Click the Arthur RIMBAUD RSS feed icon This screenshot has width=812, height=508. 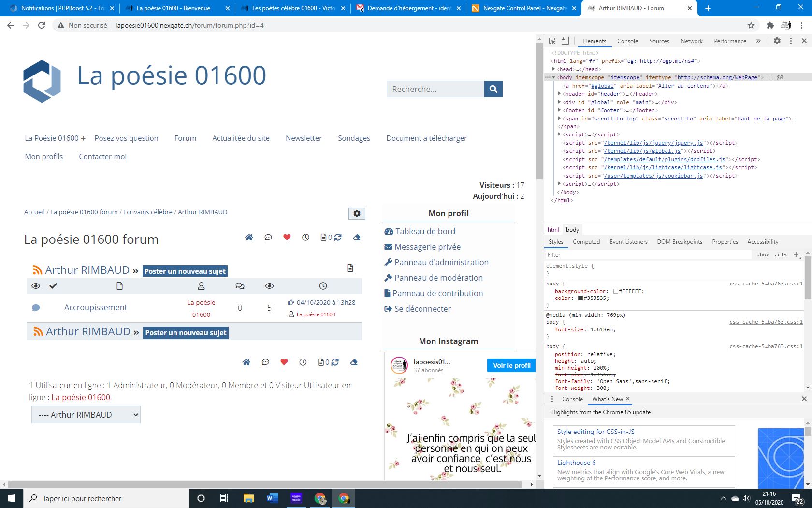[37, 270]
